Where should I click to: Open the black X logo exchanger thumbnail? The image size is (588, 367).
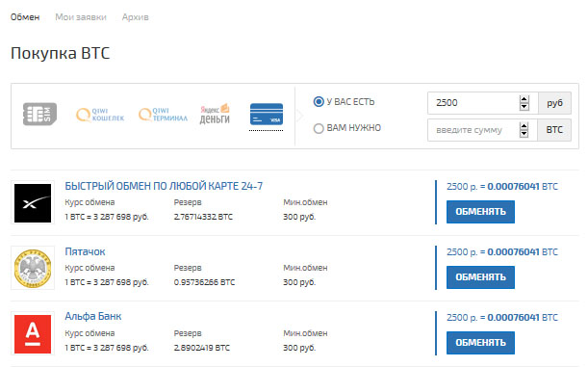[33, 202]
